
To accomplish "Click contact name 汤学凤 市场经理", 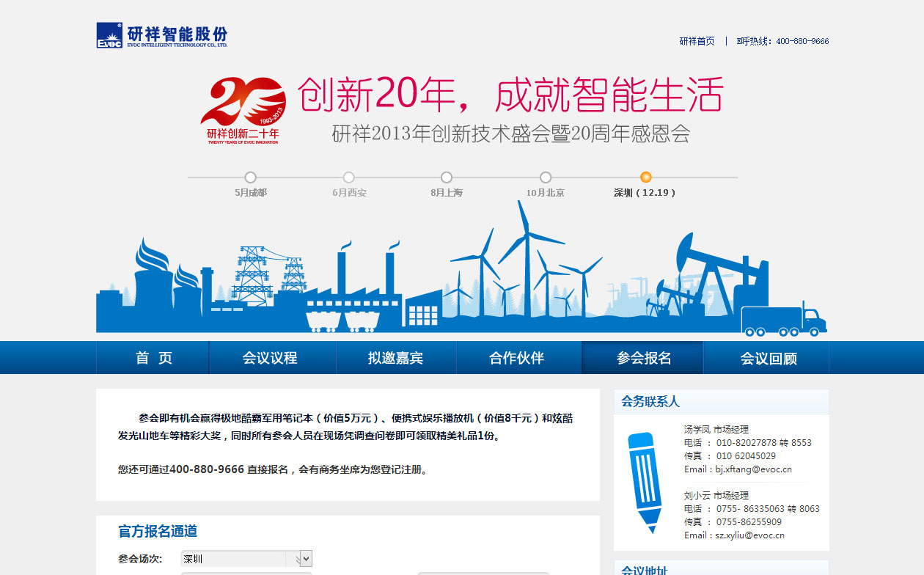I will pyautogui.click(x=716, y=430).
